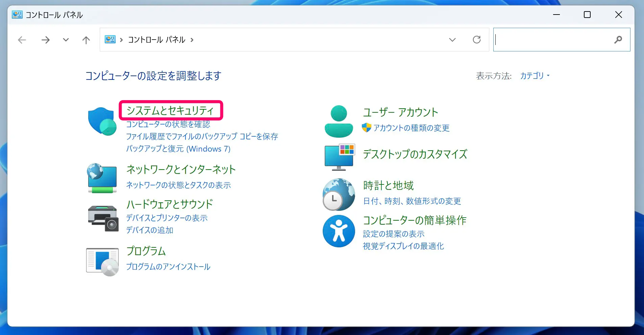Click the search magnifier icon
The height and width of the screenshot is (335, 644).
(x=618, y=40)
